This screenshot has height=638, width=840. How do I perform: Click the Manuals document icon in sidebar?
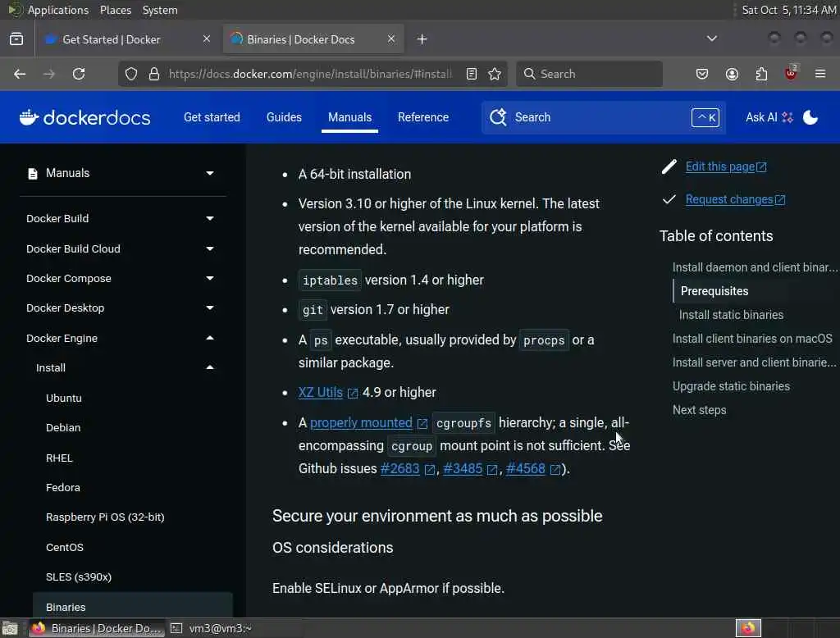click(33, 174)
